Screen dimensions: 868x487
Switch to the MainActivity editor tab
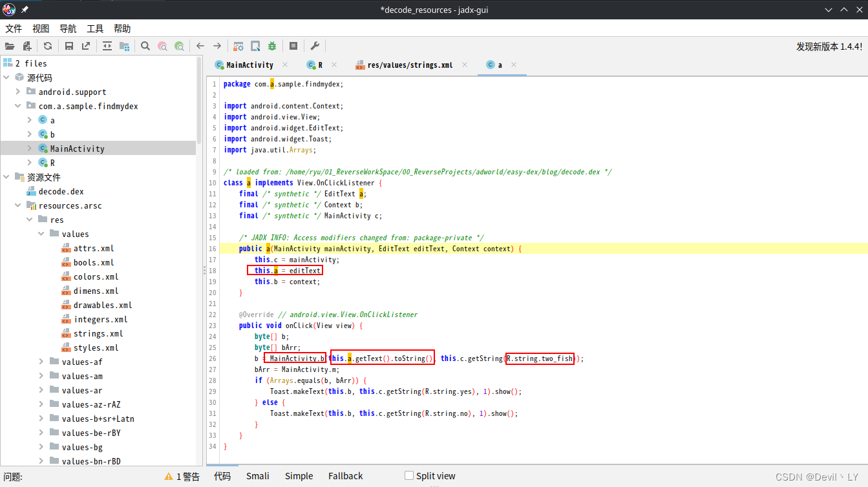(x=249, y=65)
